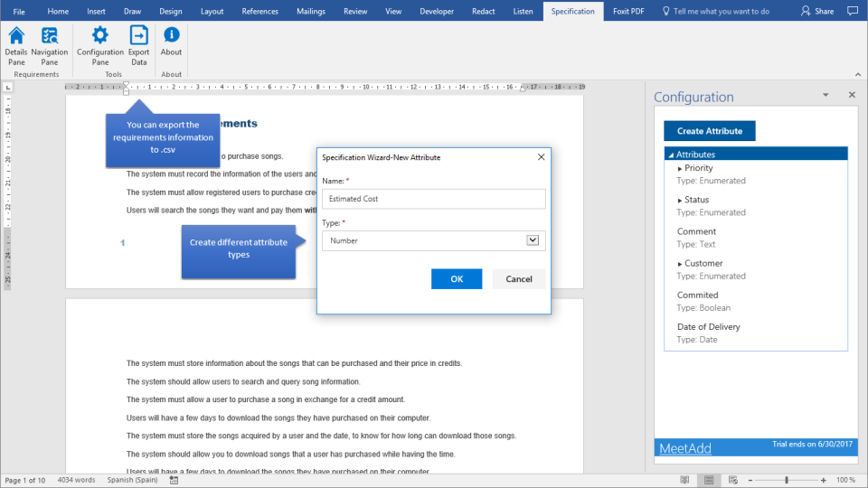This screenshot has height=488, width=868.
Task: Switch to Web Layout view icon
Action: coord(733,480)
